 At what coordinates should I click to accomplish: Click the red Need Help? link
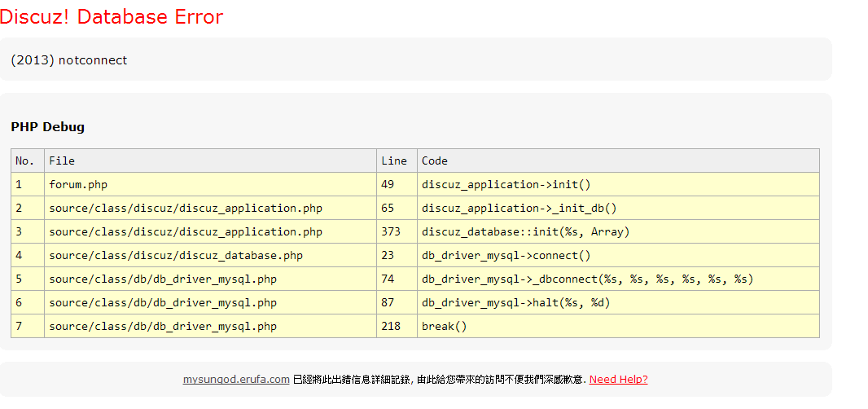pyautogui.click(x=618, y=380)
